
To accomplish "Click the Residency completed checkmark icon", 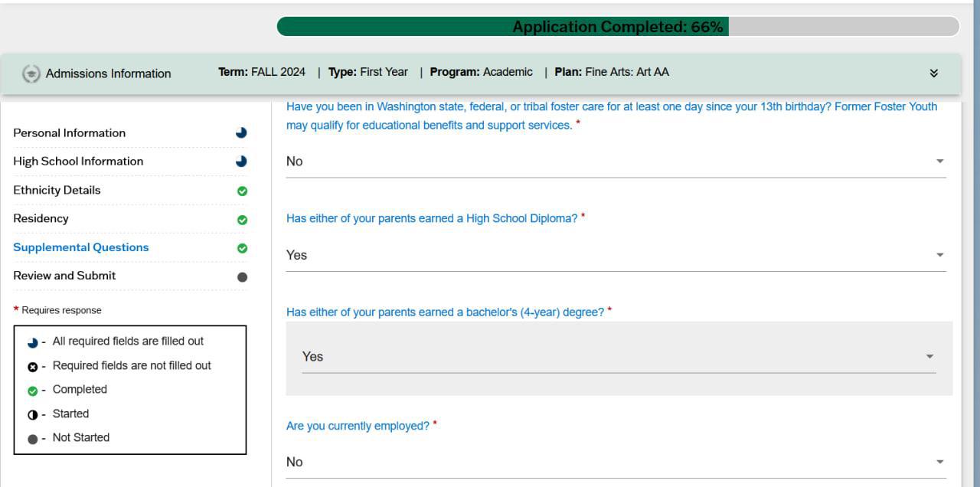I will pos(242,220).
